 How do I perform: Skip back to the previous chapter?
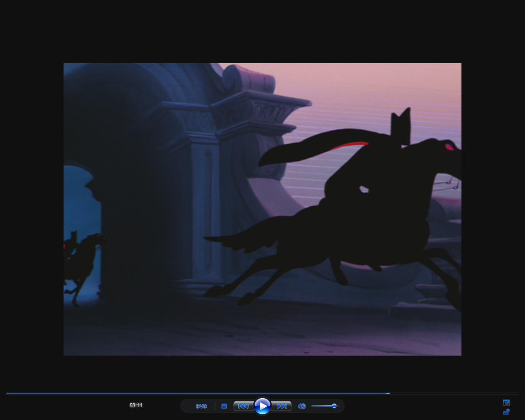(243, 406)
